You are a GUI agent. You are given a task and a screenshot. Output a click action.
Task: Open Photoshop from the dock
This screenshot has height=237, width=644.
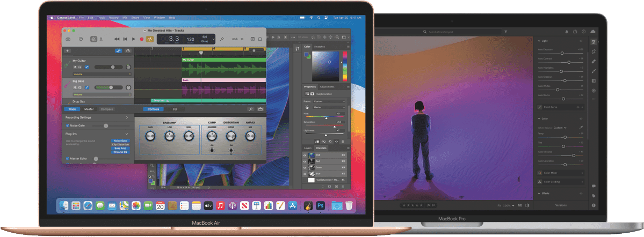pyautogui.click(x=321, y=205)
